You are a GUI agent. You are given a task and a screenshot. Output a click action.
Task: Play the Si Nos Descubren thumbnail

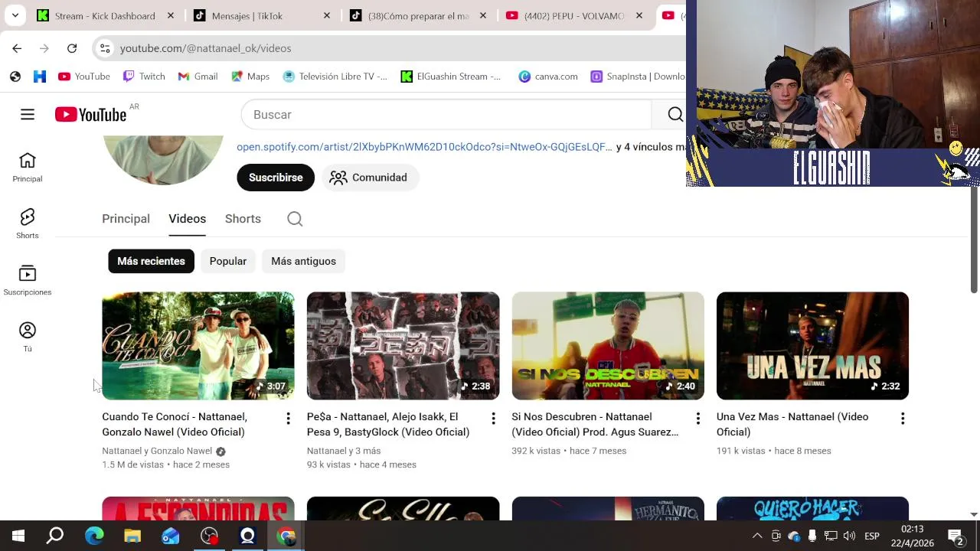(608, 346)
